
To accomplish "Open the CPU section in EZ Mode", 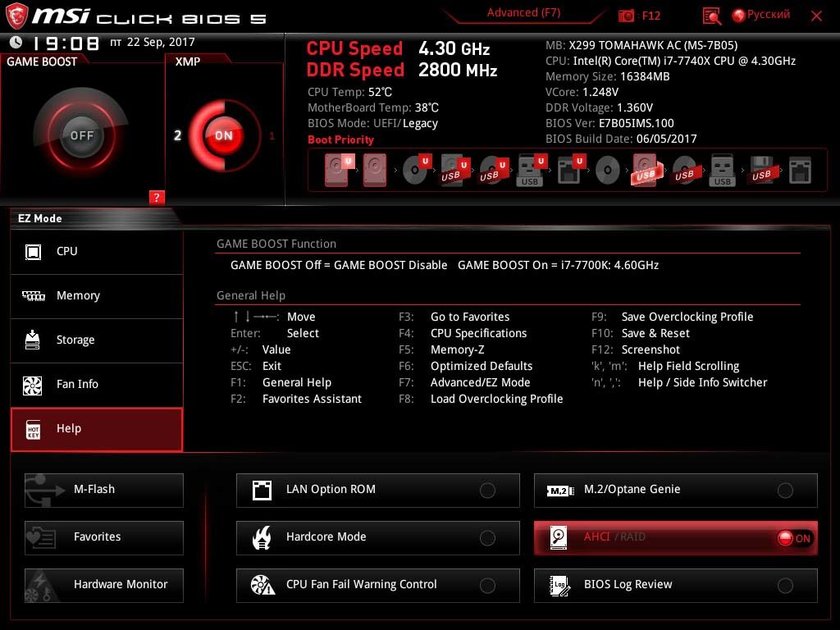I will pyautogui.click(x=97, y=251).
